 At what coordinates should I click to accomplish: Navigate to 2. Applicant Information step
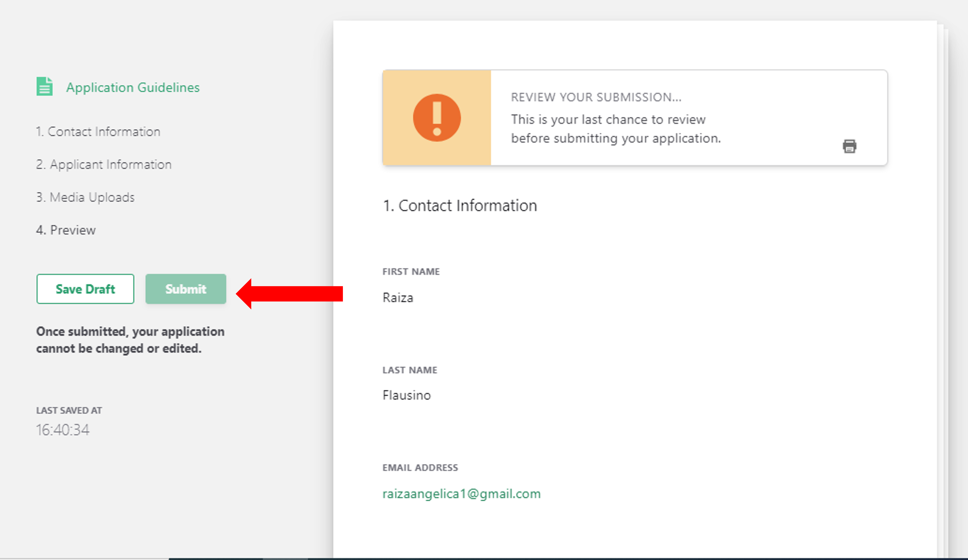click(x=104, y=164)
